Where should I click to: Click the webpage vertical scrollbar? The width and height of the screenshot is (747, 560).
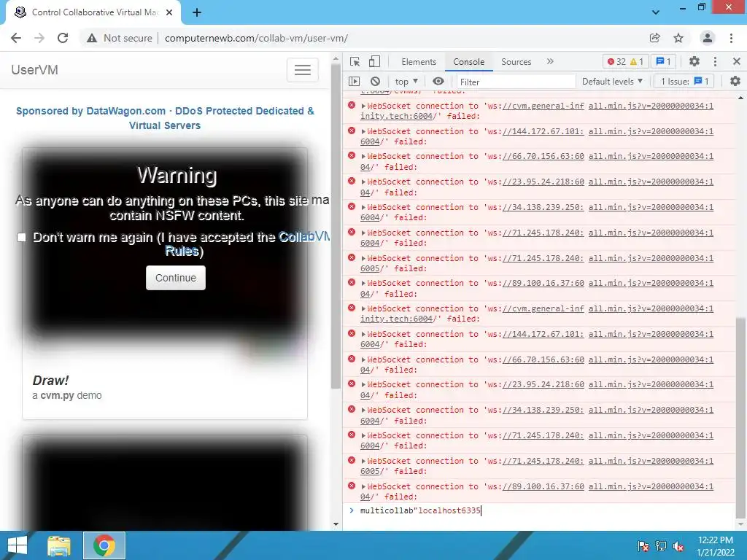(x=336, y=226)
